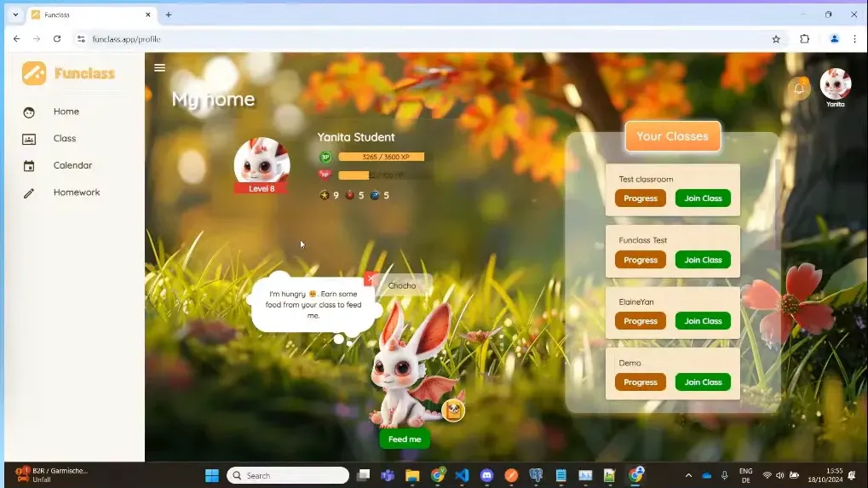Open Chrome three-dot menu
The image size is (868, 488).
(854, 38)
